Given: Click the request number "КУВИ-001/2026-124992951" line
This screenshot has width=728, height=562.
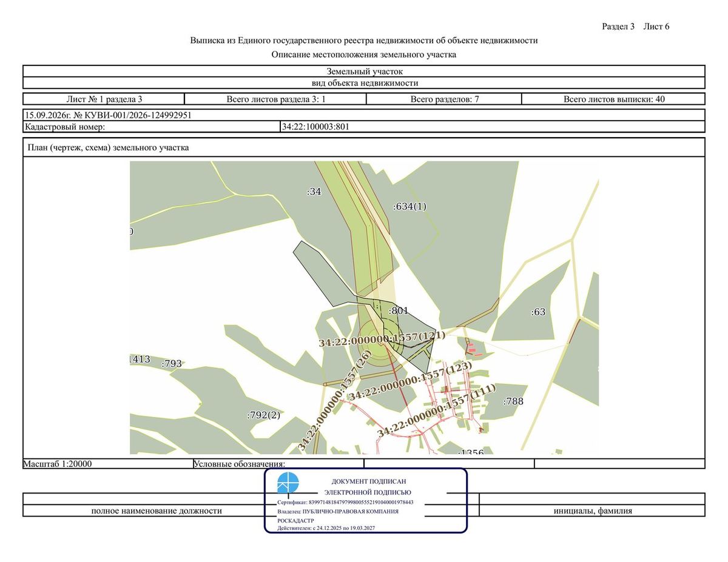Looking at the screenshot, I should (364, 115).
